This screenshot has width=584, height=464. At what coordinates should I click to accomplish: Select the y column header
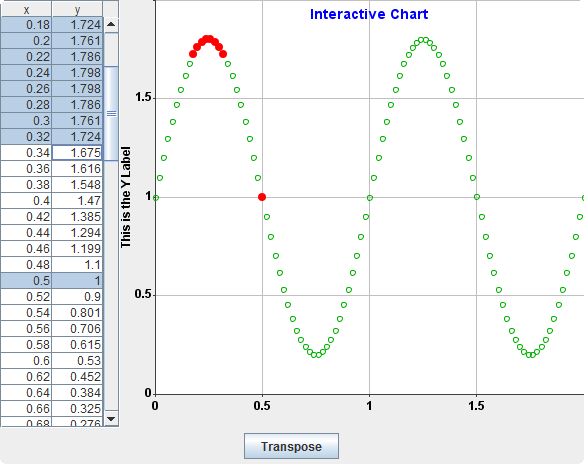click(77, 9)
